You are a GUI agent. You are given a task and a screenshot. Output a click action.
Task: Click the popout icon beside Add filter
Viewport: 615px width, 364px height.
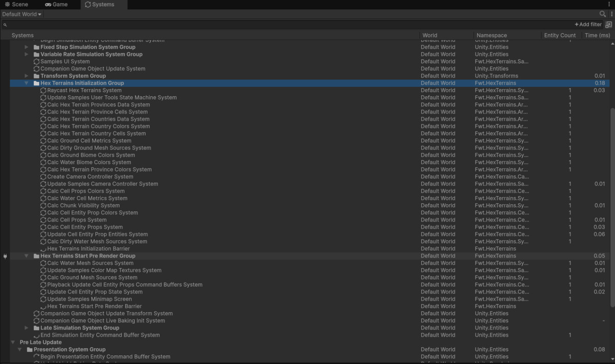[x=608, y=25]
